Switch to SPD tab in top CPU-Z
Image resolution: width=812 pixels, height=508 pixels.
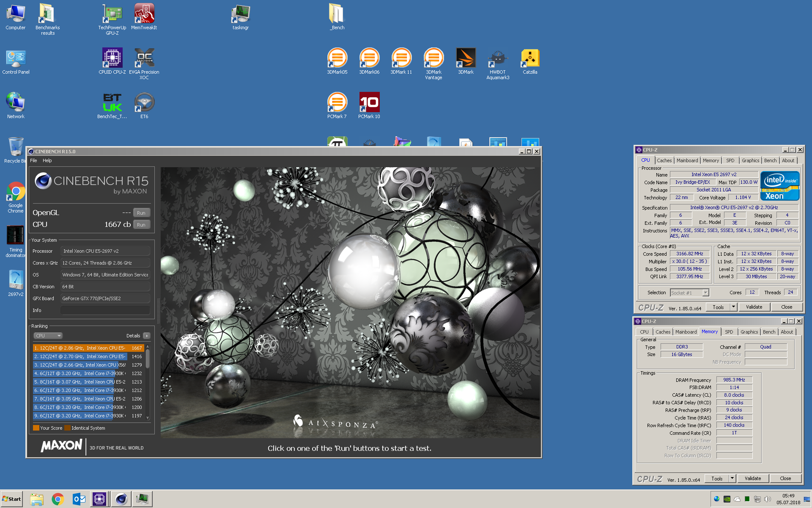(730, 160)
